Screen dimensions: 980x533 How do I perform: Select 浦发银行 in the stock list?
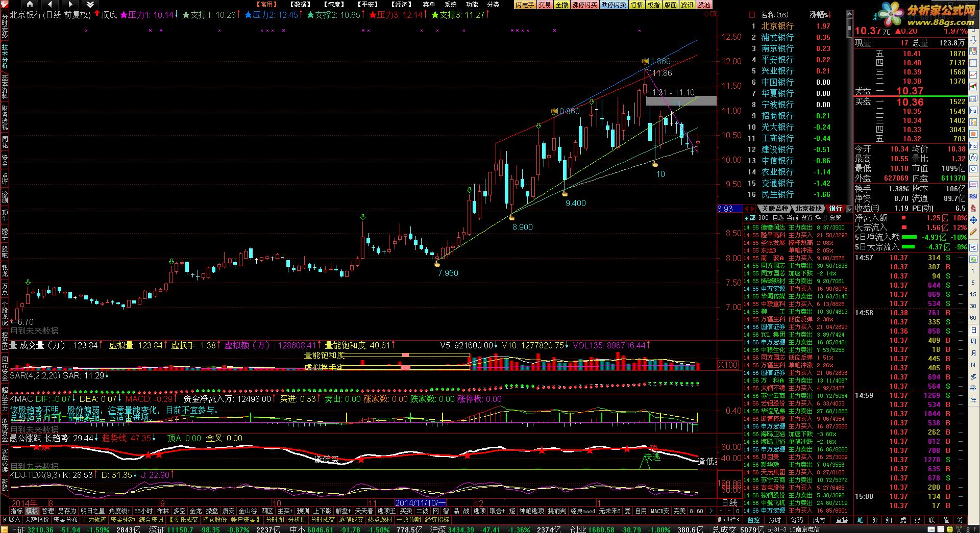pyautogui.click(x=777, y=37)
